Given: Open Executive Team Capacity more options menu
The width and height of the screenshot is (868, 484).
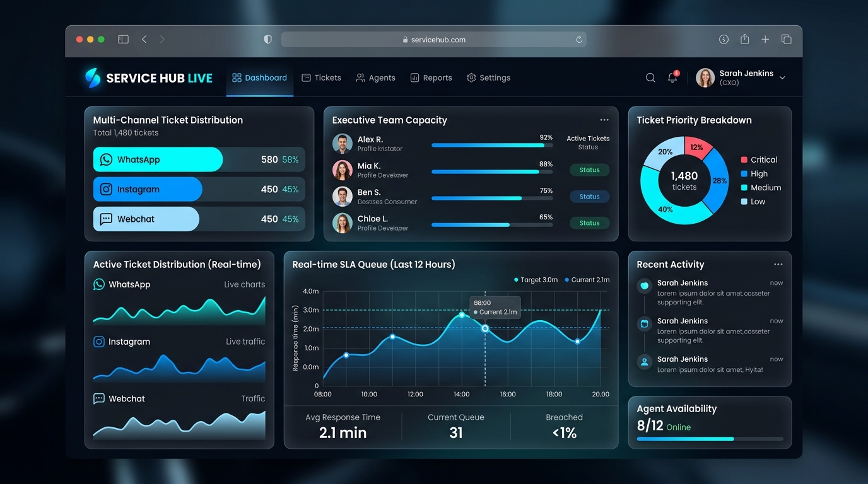Looking at the screenshot, I should pos(604,120).
